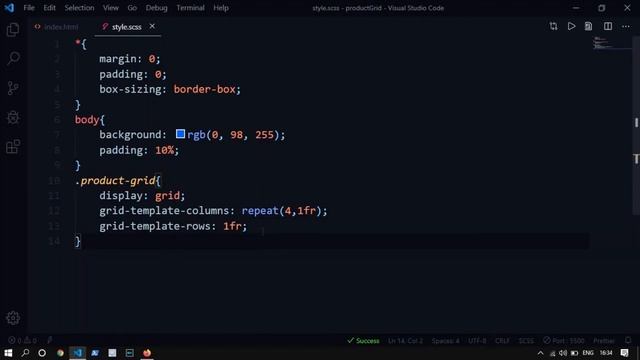This screenshot has height=360, width=640.
Task: Click line number 14 in the gutter
Action: 54,241
